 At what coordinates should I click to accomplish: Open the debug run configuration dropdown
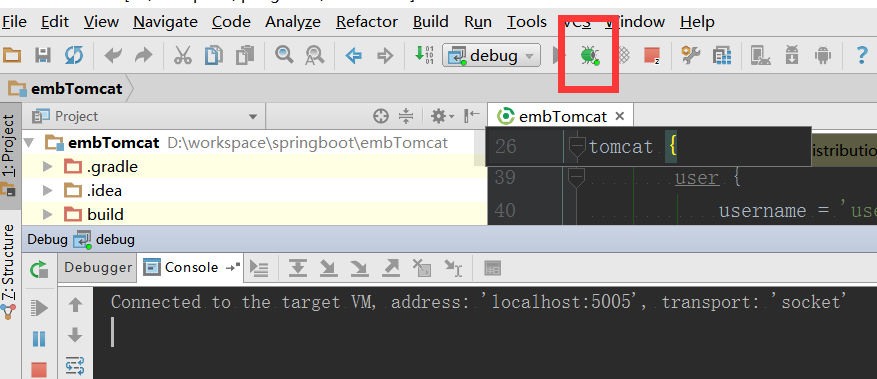tap(492, 55)
